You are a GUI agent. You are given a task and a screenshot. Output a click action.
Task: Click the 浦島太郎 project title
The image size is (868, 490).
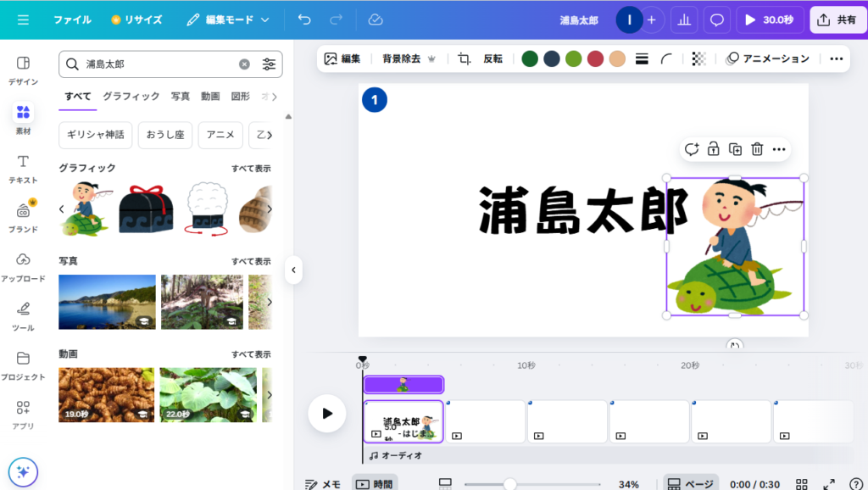tap(578, 20)
